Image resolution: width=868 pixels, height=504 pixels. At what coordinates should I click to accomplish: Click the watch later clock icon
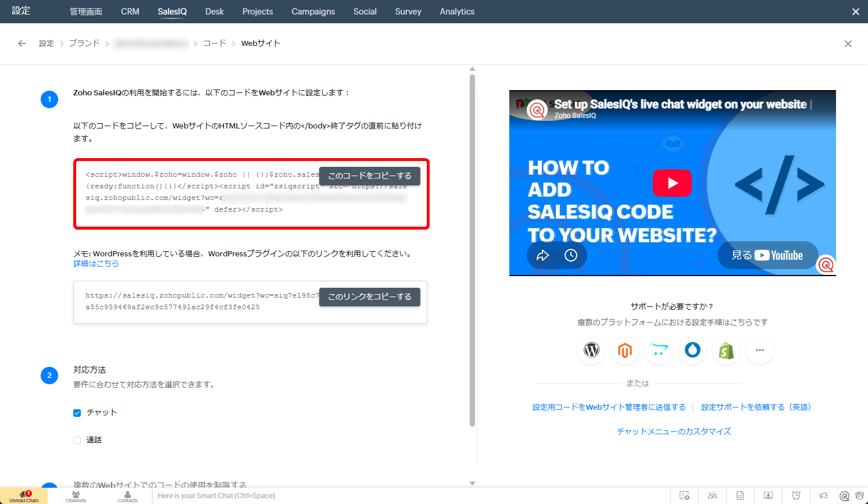(x=571, y=255)
